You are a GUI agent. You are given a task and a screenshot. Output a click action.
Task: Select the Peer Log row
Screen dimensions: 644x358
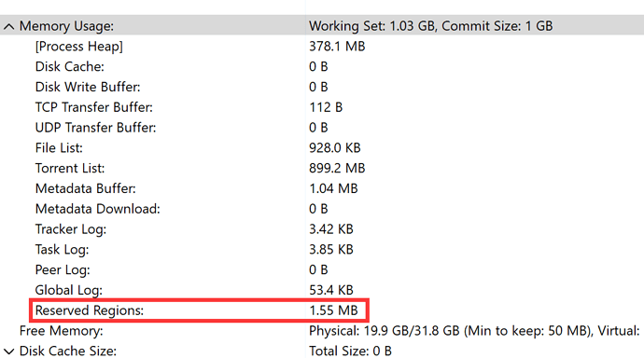coord(322,269)
